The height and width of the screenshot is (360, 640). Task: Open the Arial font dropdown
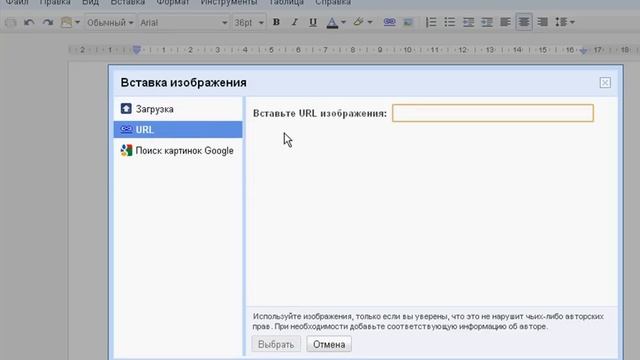184,22
